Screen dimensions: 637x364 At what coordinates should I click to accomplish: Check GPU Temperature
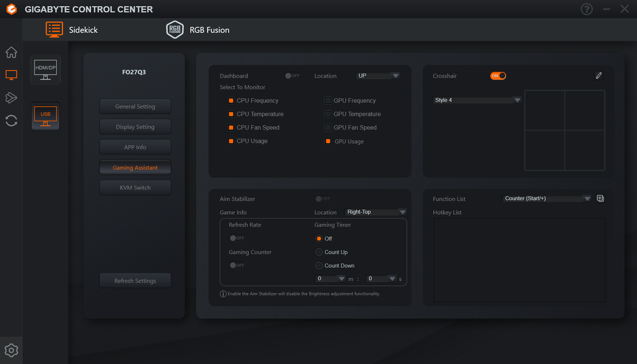[328, 114]
